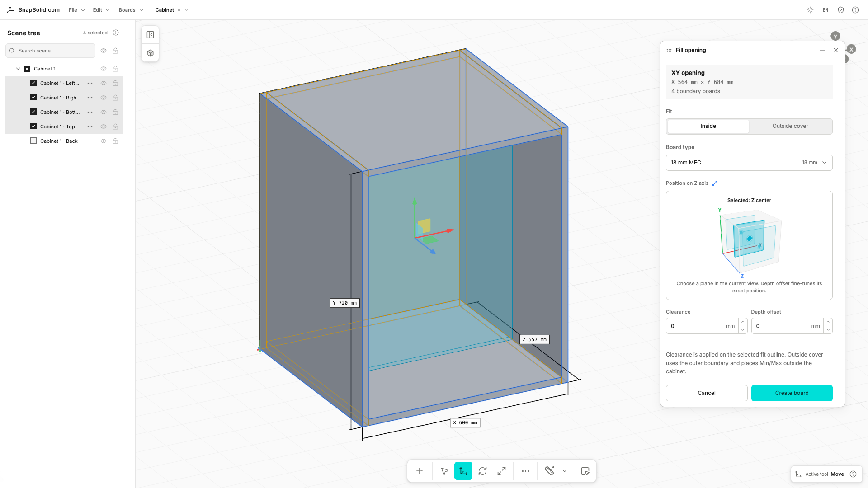The height and width of the screenshot is (488, 868).
Task: Click the Clearance value field
Action: [702, 326]
